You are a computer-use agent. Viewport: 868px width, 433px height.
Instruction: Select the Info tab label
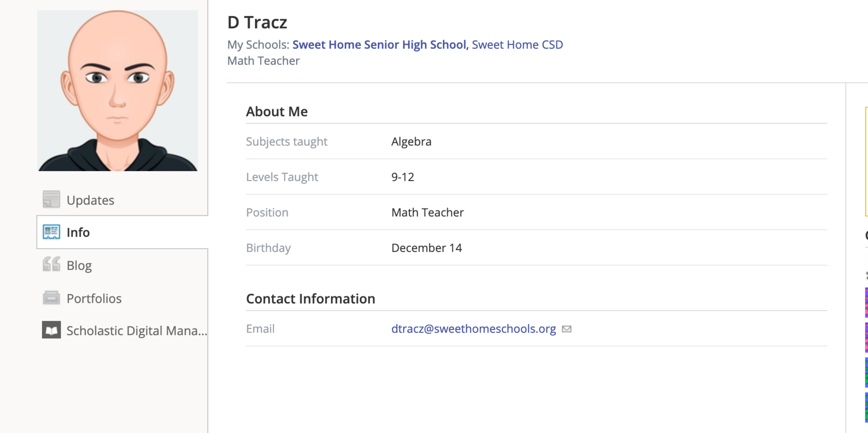(78, 232)
